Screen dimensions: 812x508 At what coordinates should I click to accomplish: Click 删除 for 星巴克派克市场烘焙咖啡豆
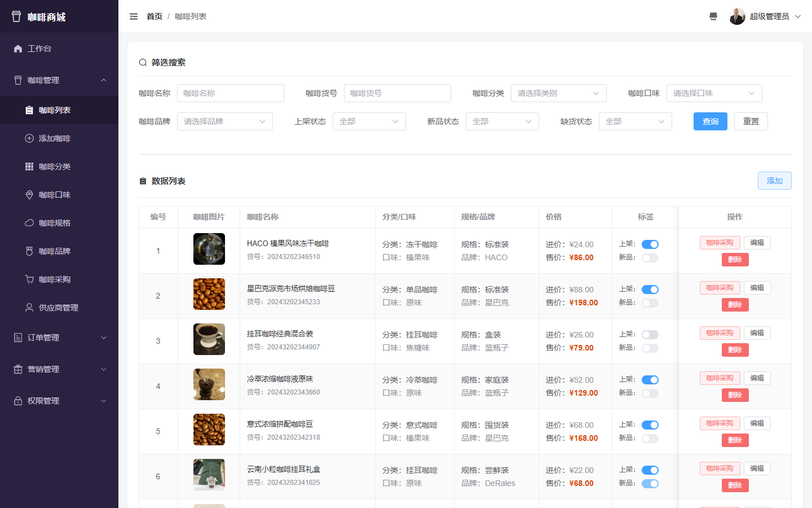735,305
